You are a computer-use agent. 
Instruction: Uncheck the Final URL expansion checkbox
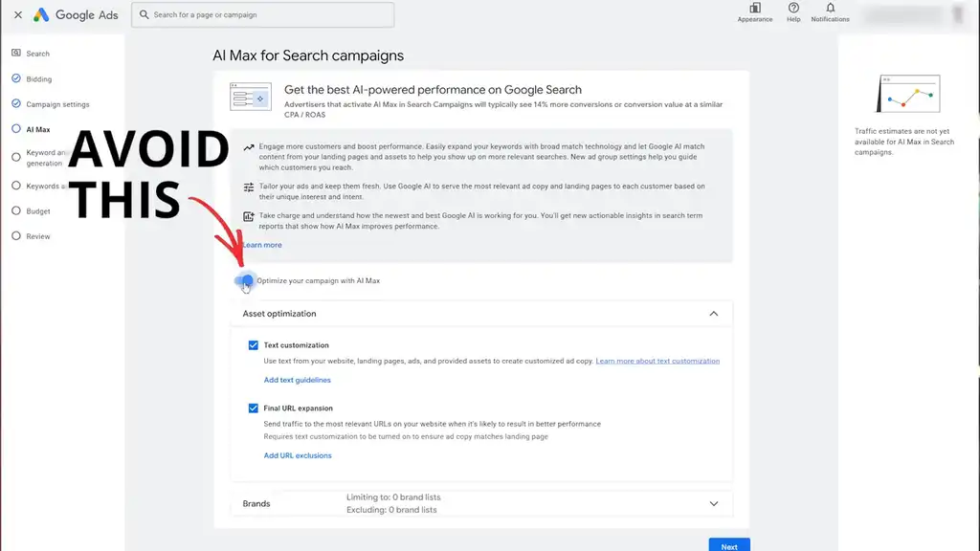pyautogui.click(x=253, y=408)
